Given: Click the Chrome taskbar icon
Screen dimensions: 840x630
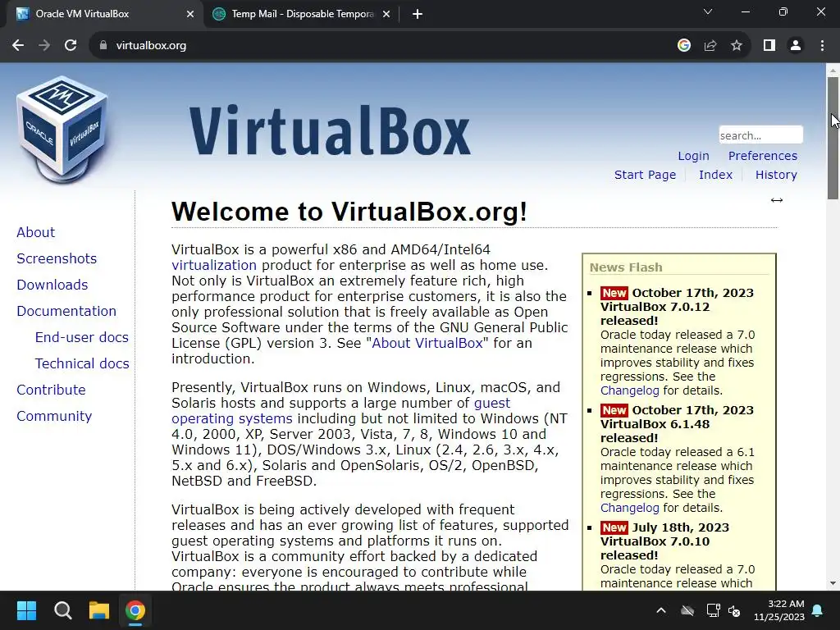Looking at the screenshot, I should pos(135,610).
